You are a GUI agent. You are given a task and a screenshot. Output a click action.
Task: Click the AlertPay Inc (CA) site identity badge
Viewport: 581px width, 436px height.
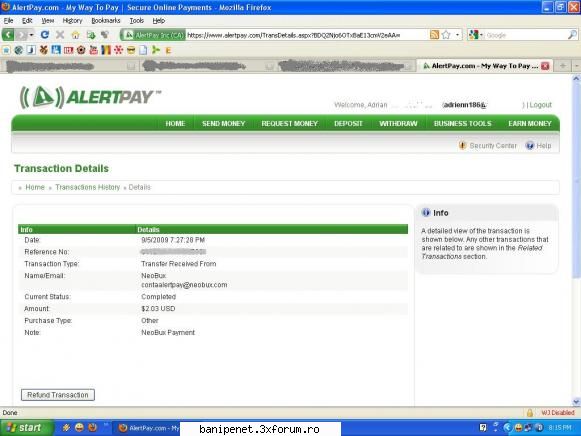pos(153,35)
